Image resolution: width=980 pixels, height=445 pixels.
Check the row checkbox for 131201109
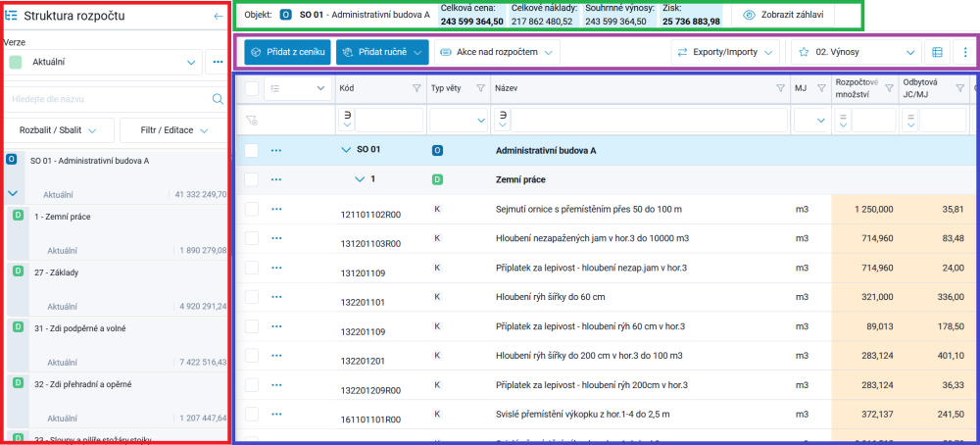pos(251,268)
